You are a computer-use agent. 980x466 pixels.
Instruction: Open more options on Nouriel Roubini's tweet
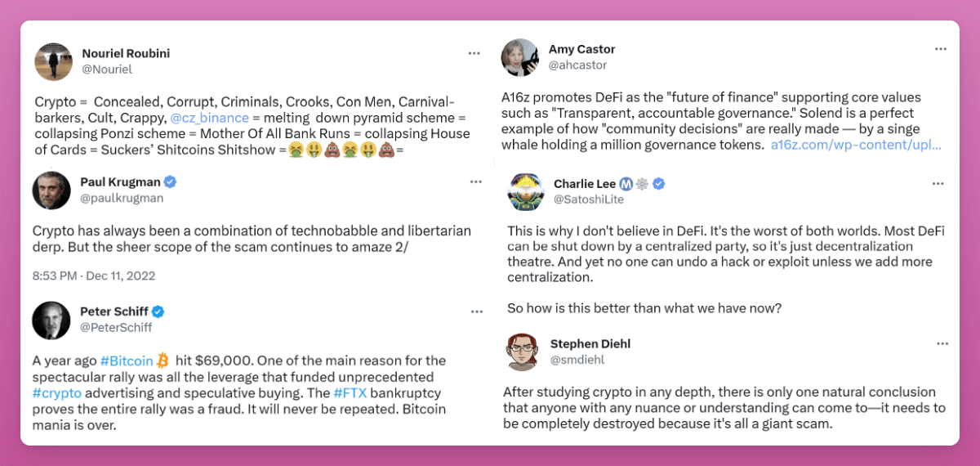click(474, 53)
